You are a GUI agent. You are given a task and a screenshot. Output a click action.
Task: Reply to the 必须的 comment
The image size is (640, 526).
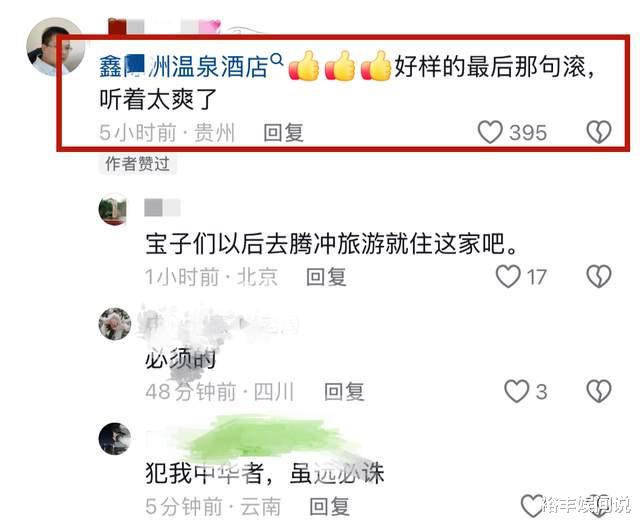click(x=344, y=392)
